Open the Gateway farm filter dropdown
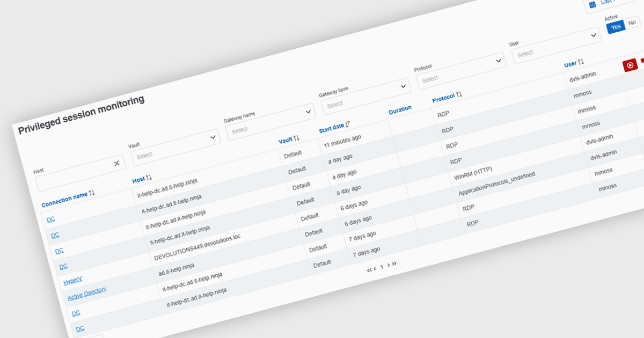The height and width of the screenshot is (338, 644). [365, 95]
